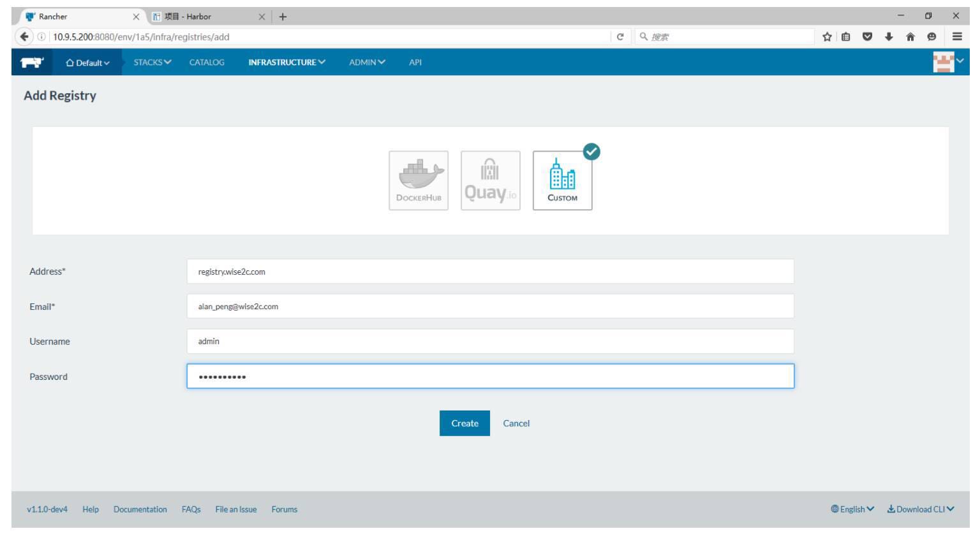Click the v1.1.0-dev4 version link

point(47,509)
